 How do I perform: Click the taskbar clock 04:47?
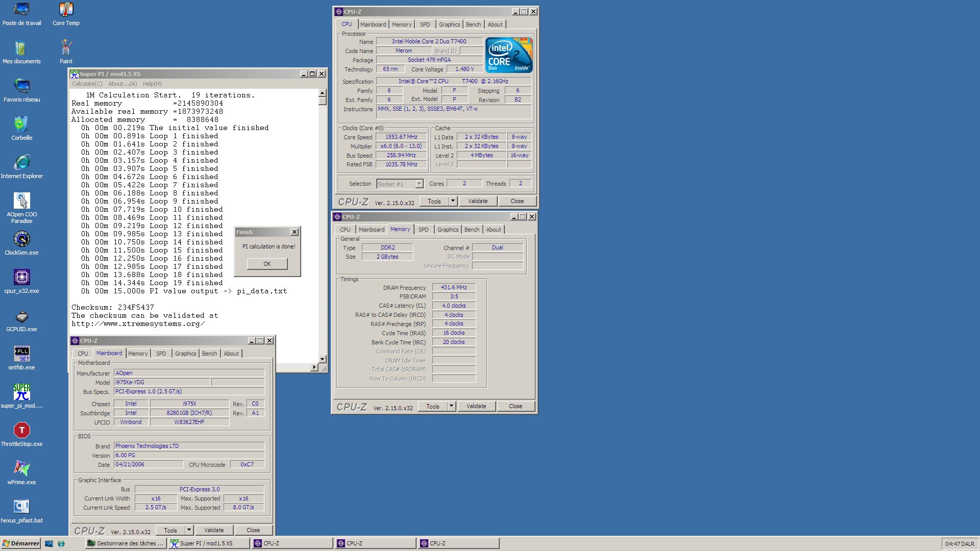tap(960, 544)
